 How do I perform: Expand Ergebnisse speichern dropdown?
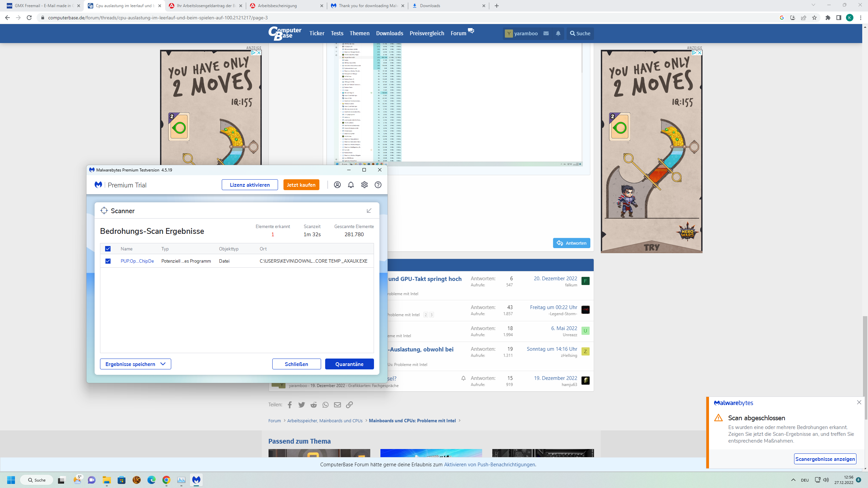135,364
